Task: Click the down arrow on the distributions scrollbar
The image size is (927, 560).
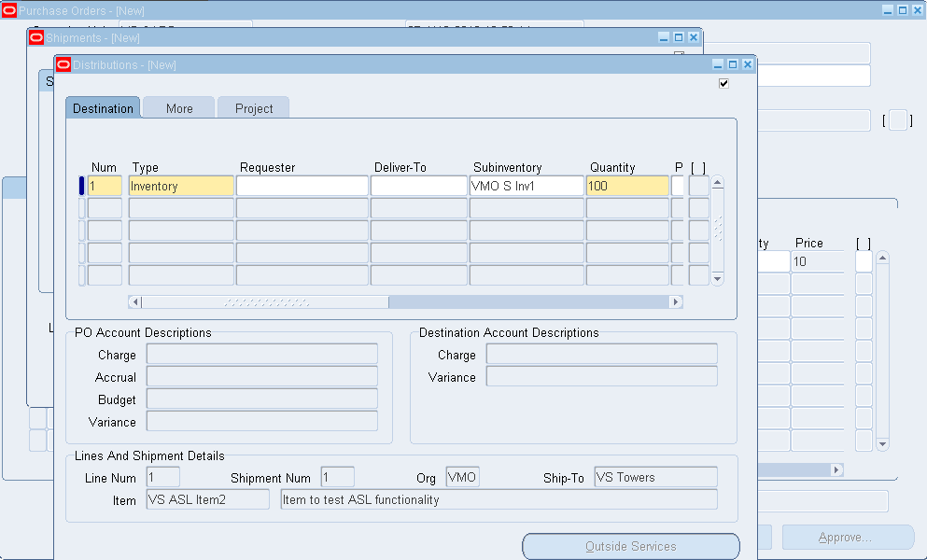Action: [717, 278]
